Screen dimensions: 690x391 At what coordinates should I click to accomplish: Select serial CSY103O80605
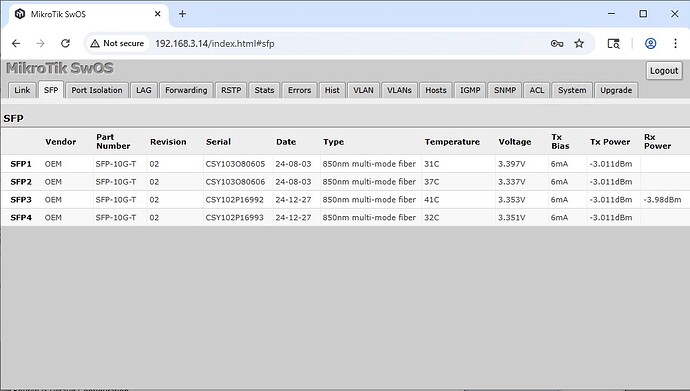point(235,164)
